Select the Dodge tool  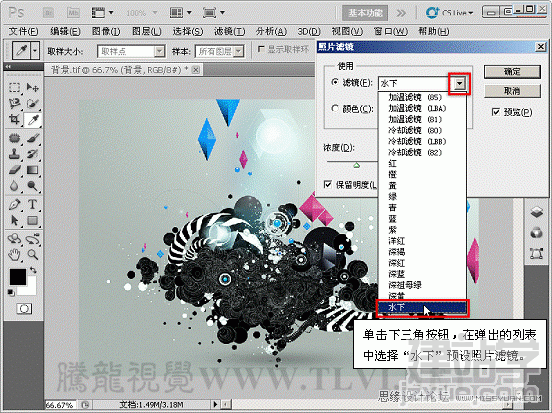32,186
